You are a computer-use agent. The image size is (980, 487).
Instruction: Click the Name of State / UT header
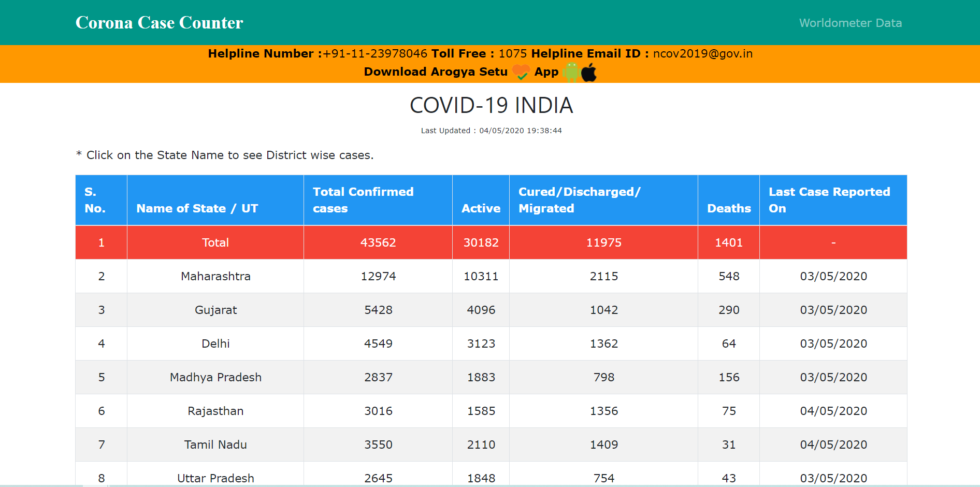pyautogui.click(x=197, y=208)
